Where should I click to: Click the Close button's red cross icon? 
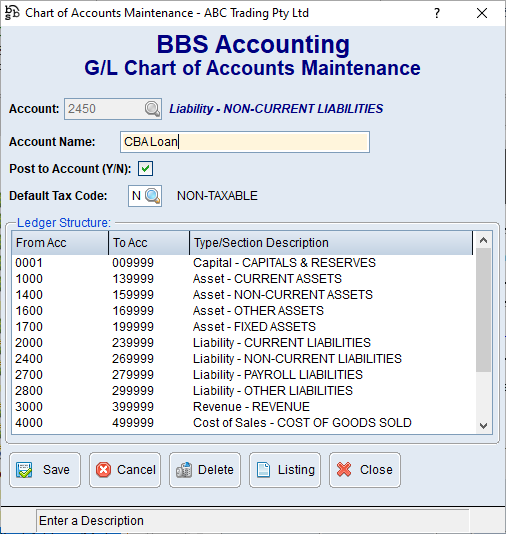click(x=344, y=470)
